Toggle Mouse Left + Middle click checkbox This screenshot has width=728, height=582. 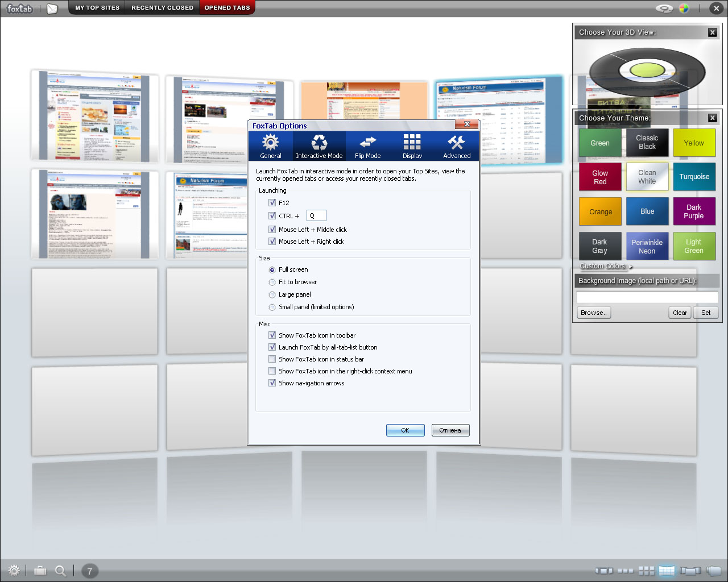click(x=272, y=229)
